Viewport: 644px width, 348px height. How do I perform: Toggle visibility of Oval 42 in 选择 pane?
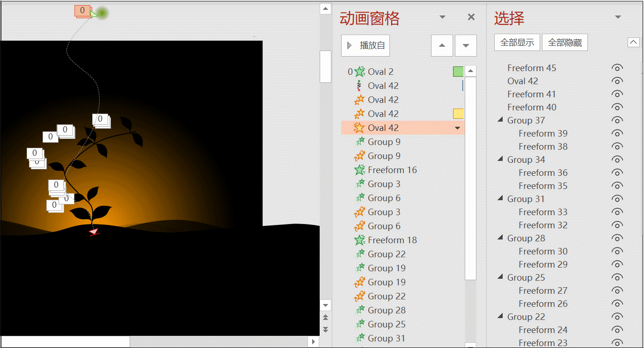(x=617, y=81)
